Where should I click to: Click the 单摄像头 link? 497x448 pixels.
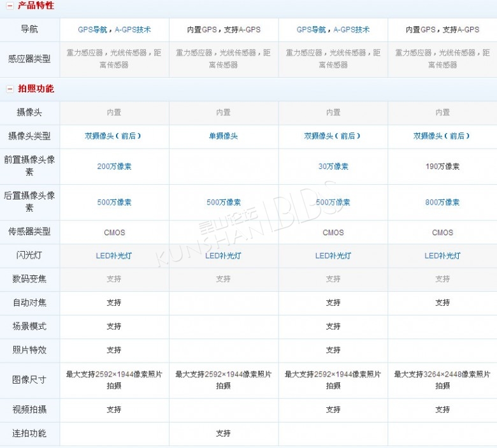tap(223, 136)
